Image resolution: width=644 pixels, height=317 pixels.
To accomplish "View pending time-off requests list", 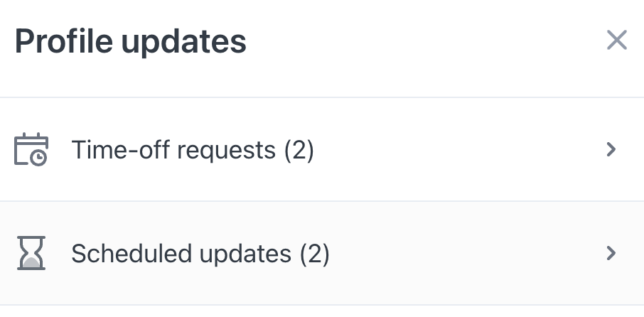I will coord(322,149).
